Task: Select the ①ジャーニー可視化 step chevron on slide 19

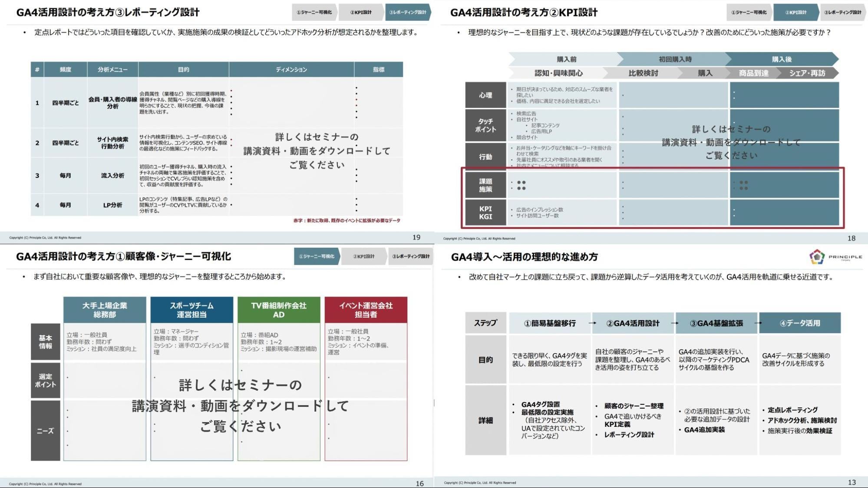Action: (x=314, y=12)
